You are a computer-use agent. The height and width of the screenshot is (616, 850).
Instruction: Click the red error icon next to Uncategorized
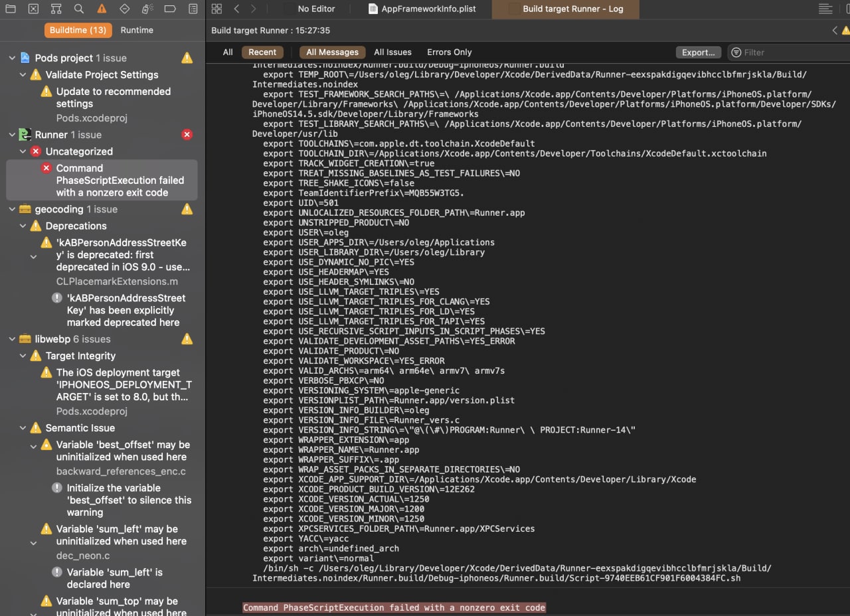point(36,151)
